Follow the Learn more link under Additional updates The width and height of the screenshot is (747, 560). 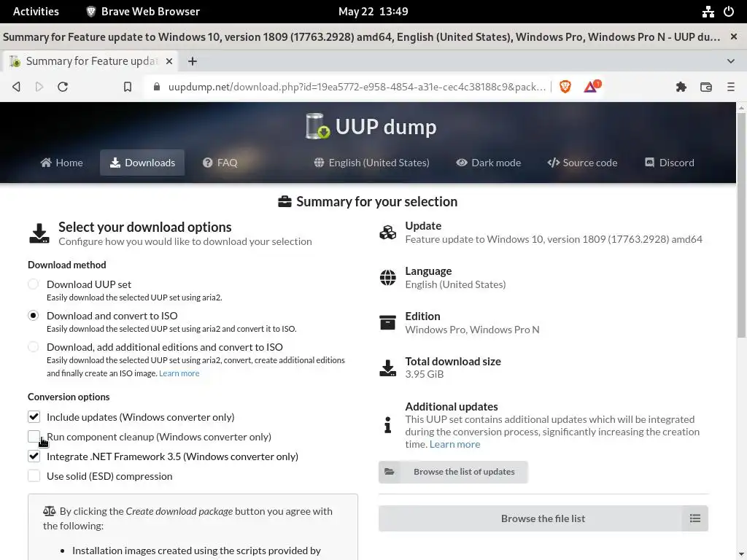[454, 444]
